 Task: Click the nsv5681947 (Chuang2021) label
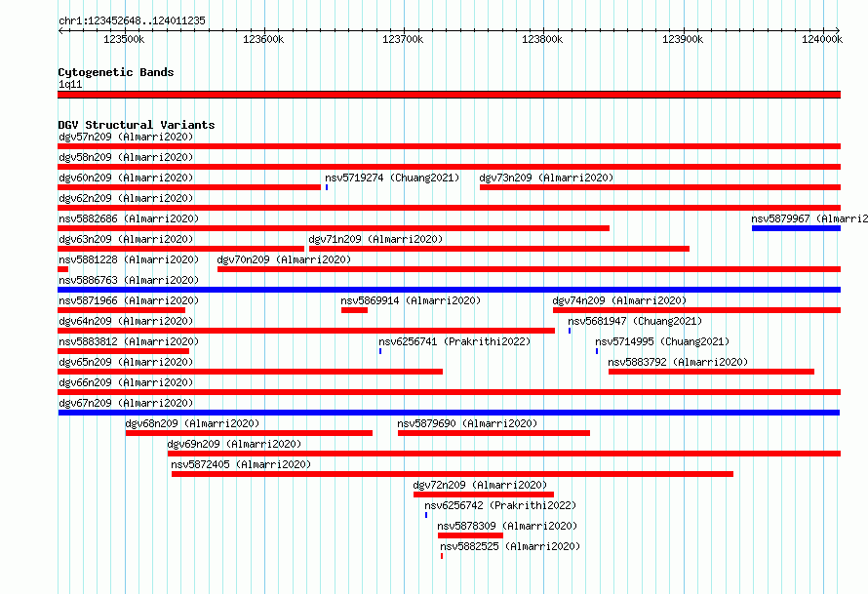tap(635, 321)
